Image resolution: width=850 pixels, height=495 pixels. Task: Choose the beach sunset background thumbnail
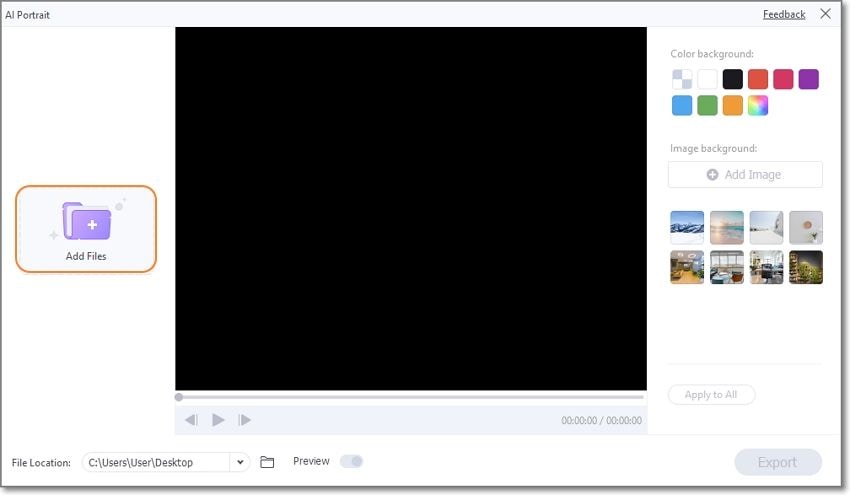726,228
